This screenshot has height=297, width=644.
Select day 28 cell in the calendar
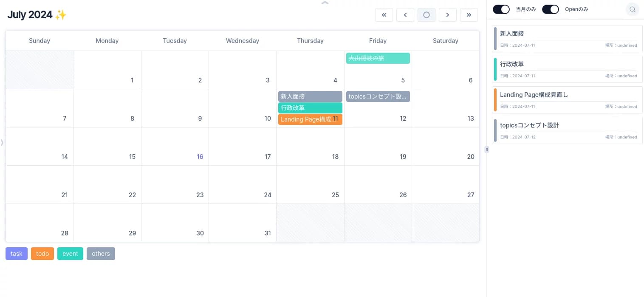(40, 223)
